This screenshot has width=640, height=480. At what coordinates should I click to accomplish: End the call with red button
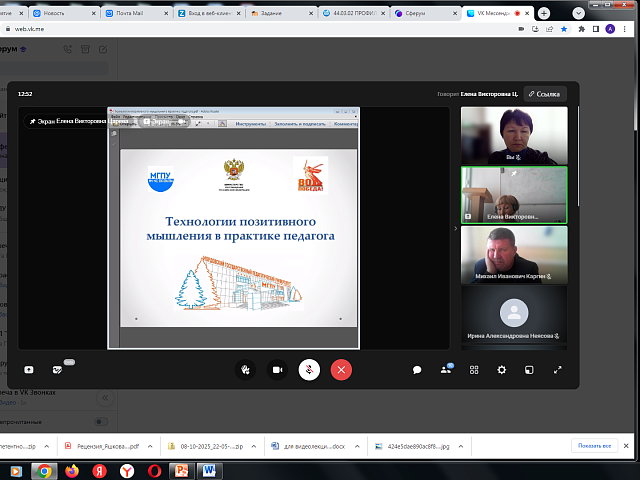(x=342, y=369)
